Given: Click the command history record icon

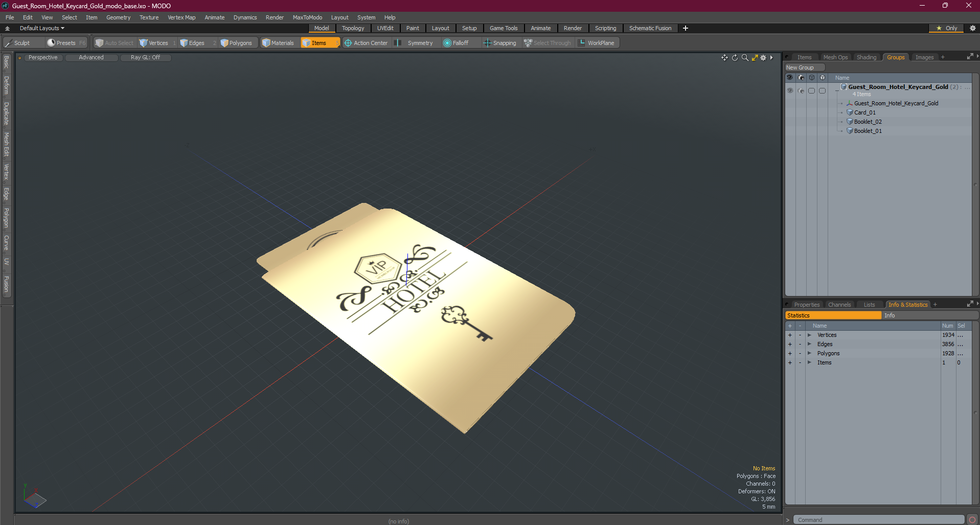Looking at the screenshot, I should pos(972,520).
